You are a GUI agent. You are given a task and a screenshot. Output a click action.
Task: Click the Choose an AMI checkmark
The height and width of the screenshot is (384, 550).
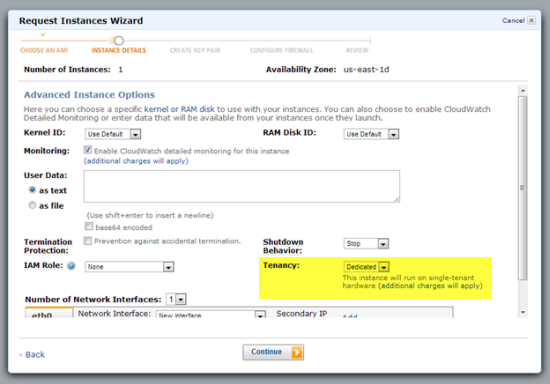click(x=43, y=34)
